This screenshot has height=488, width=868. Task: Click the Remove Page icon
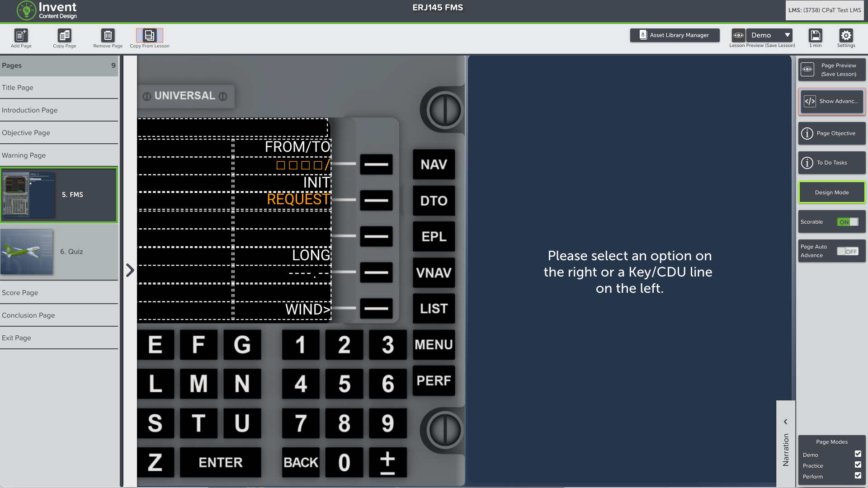[x=108, y=35]
